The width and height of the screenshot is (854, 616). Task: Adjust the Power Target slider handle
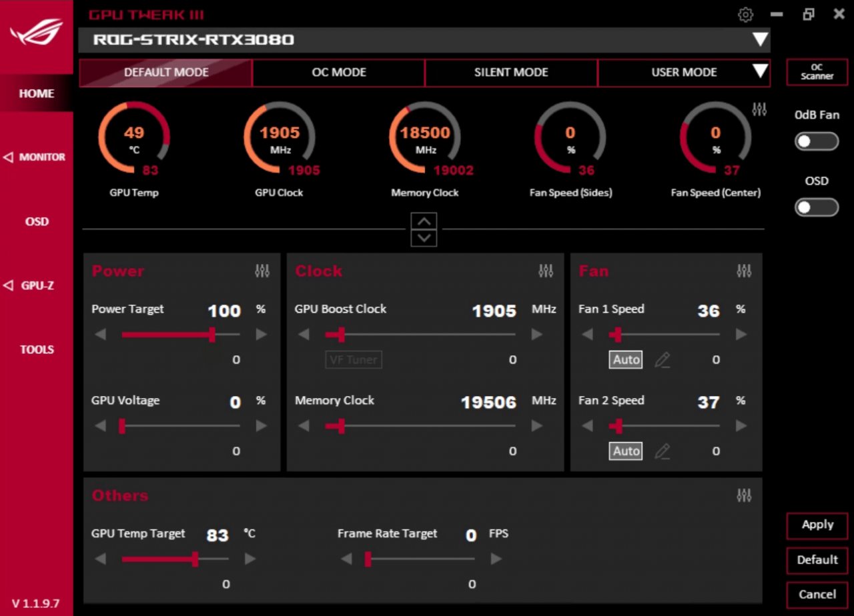(212, 335)
